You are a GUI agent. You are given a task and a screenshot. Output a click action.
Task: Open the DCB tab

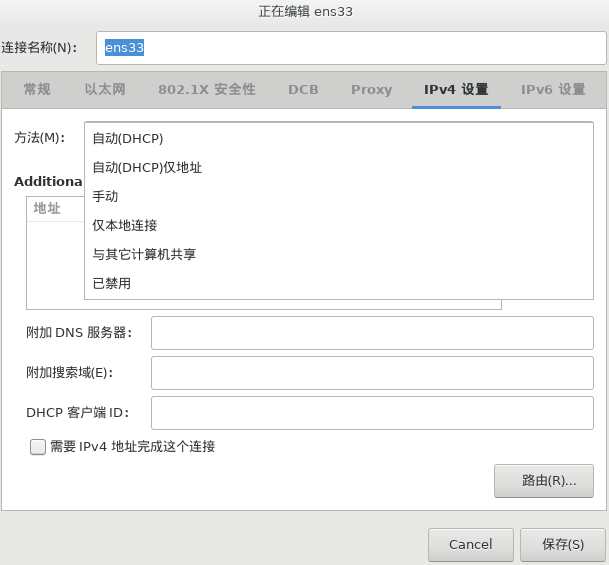303,89
